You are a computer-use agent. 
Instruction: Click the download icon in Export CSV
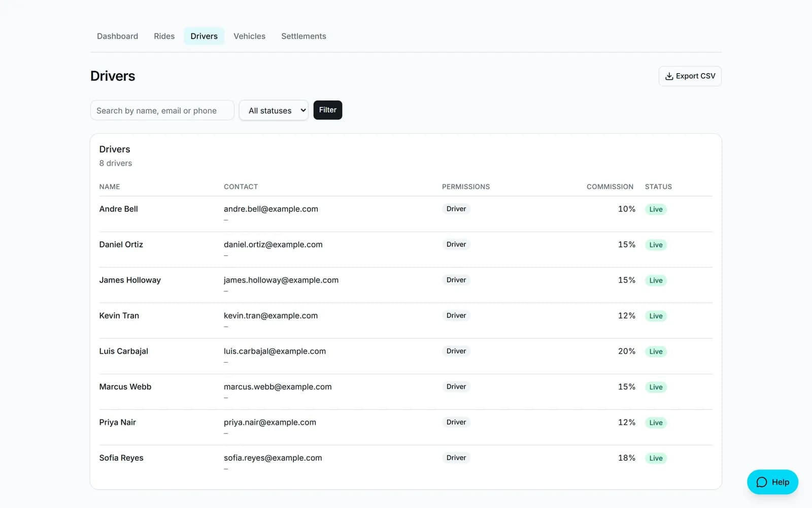coord(669,76)
